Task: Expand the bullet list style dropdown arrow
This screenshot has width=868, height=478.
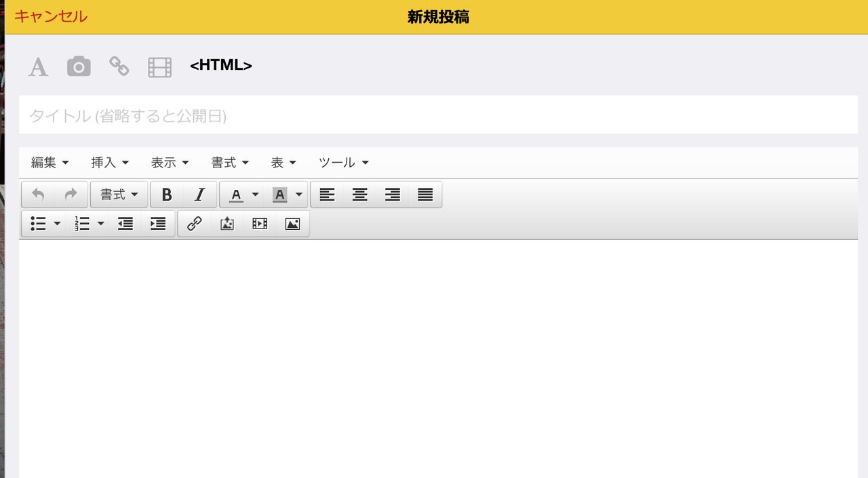Action: pos(57,224)
